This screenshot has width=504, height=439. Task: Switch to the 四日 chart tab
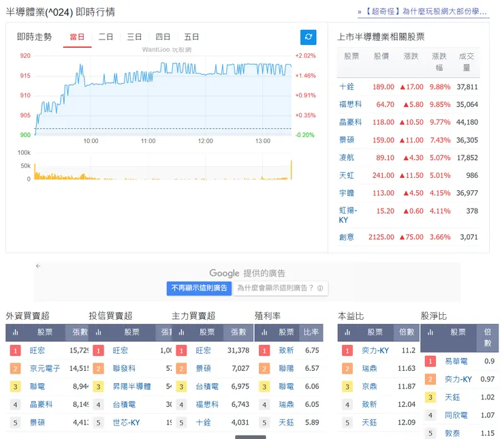tap(163, 37)
